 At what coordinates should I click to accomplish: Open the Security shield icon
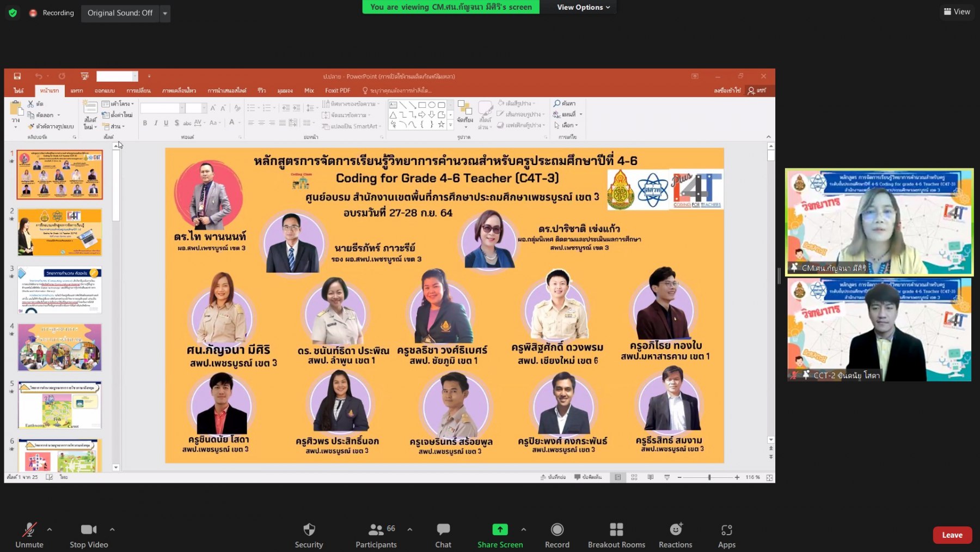coord(309,530)
